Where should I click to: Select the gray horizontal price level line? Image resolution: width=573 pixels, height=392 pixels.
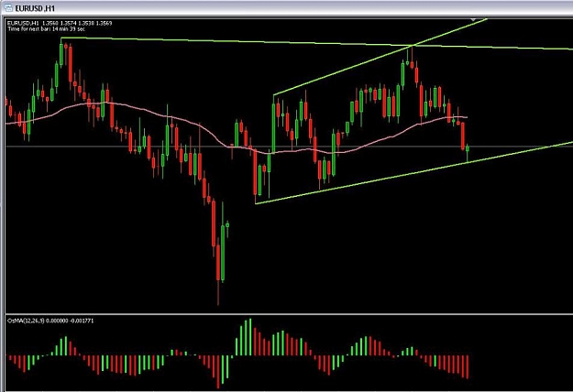click(289, 147)
